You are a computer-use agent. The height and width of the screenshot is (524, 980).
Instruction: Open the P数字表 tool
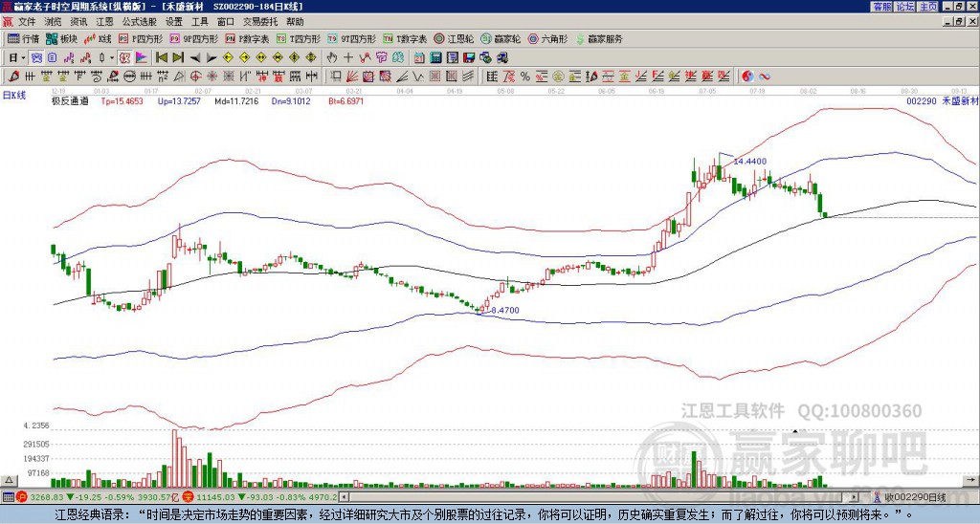[x=247, y=38]
